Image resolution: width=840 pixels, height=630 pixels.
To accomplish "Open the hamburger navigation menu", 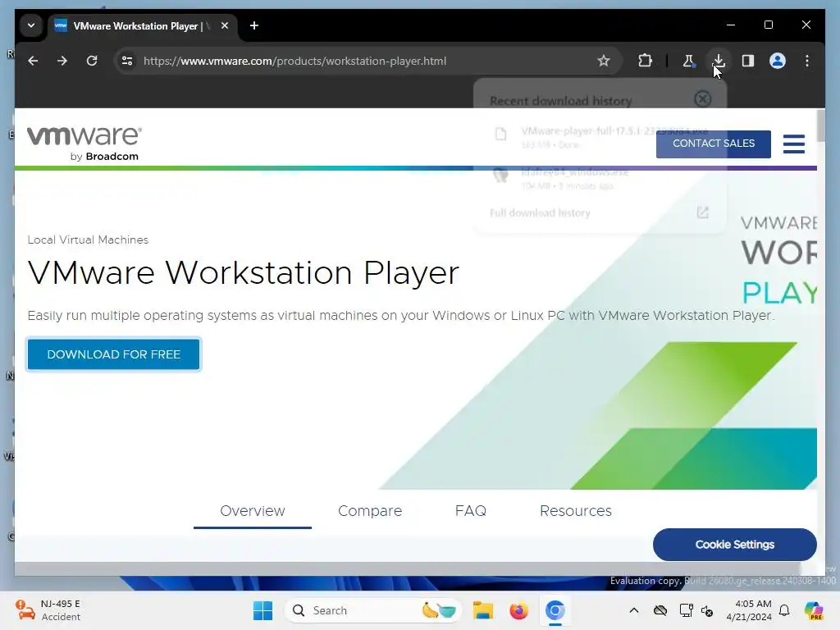I will pyautogui.click(x=794, y=144).
